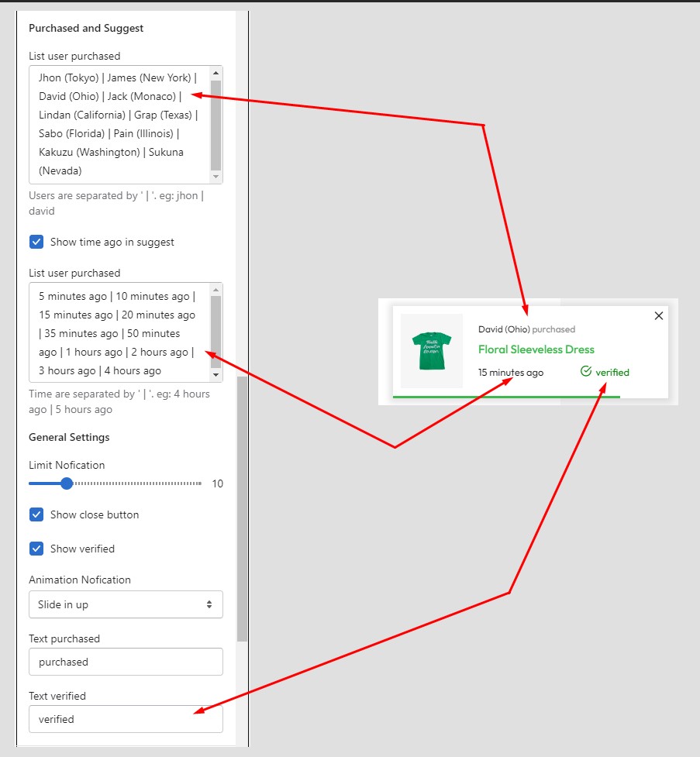Close the purchase notification popup
This screenshot has height=757, width=700.
pos(658,315)
